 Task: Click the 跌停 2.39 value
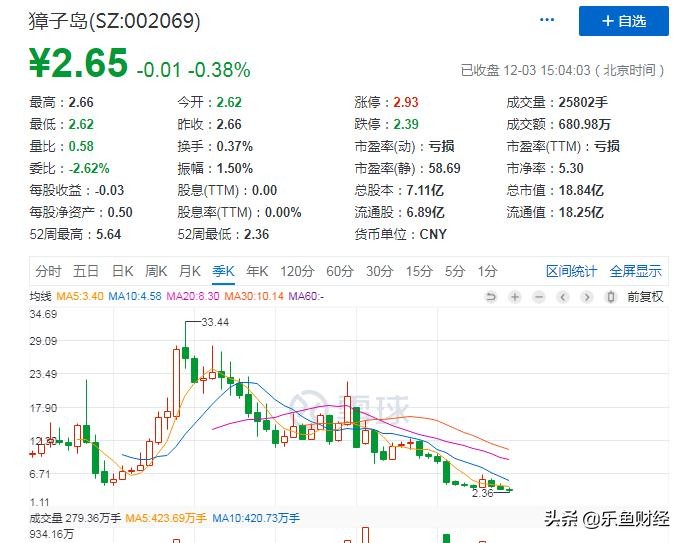(406, 125)
